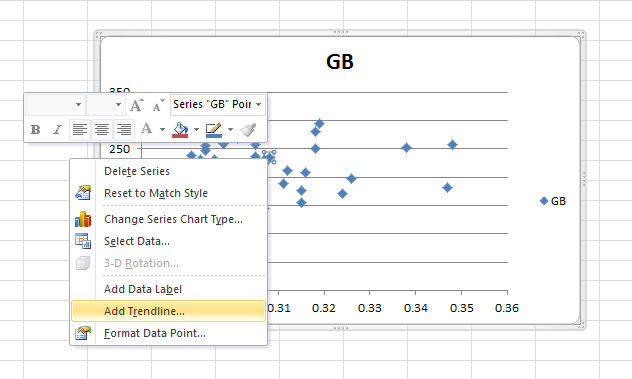Screen dimensions: 632x379
Task: Apply shape fill paint bucket
Action: [180, 129]
